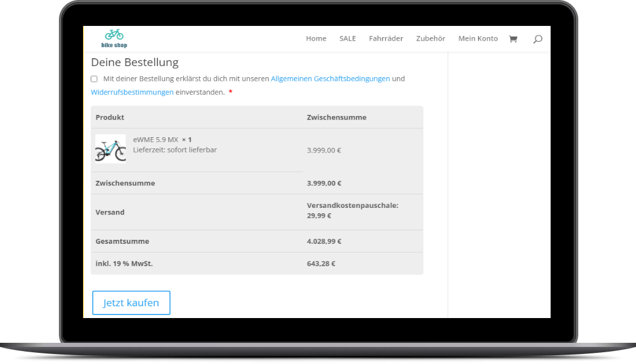Open the SALE menu item
This screenshot has height=364, width=636.
pyautogui.click(x=347, y=38)
